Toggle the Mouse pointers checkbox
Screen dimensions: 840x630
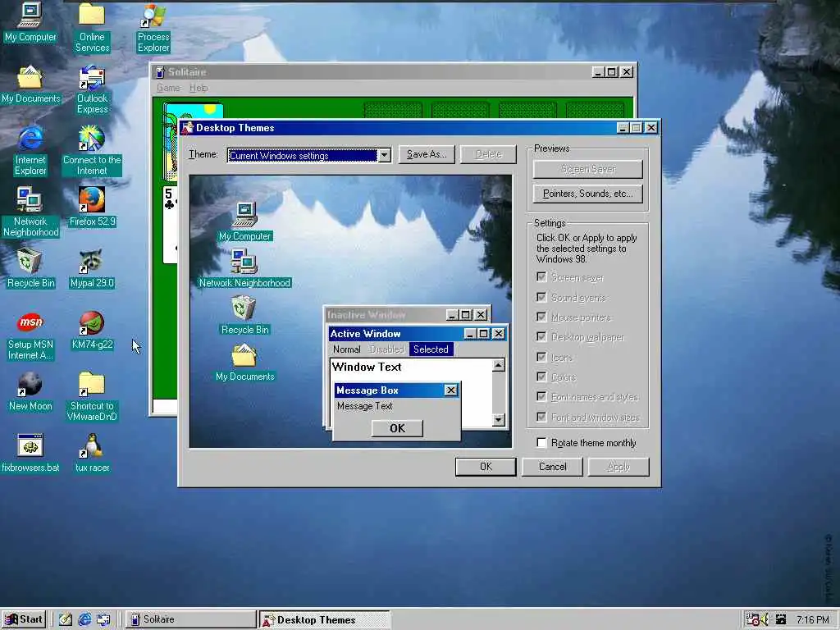click(x=541, y=317)
